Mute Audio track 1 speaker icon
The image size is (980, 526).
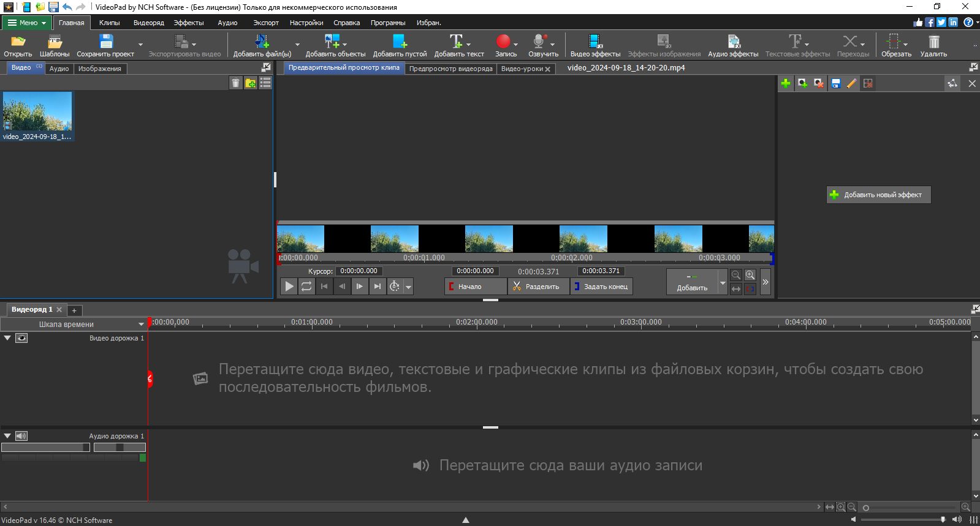(21, 436)
